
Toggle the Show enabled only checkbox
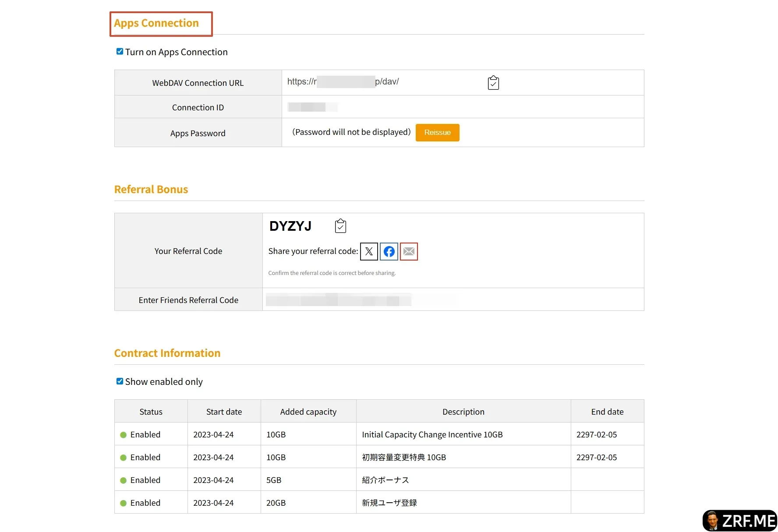[120, 381]
